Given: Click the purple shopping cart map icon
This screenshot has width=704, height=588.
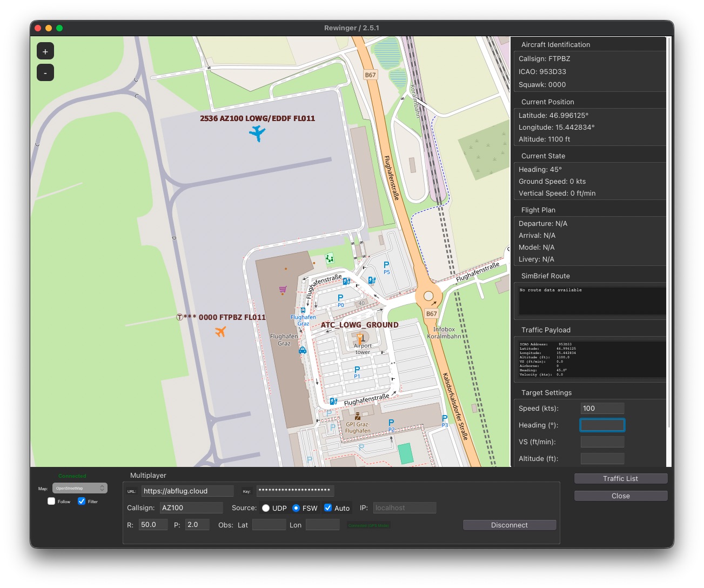Looking at the screenshot, I should pos(283,290).
